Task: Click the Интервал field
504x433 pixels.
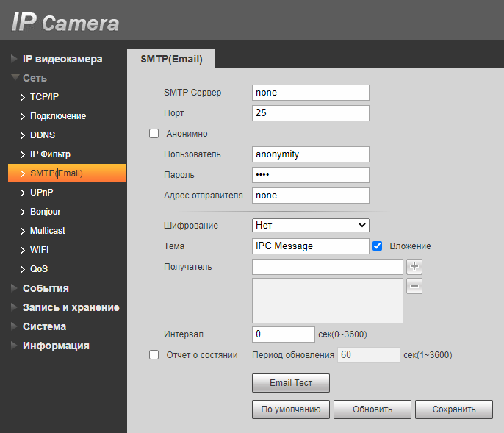Action: click(283, 334)
